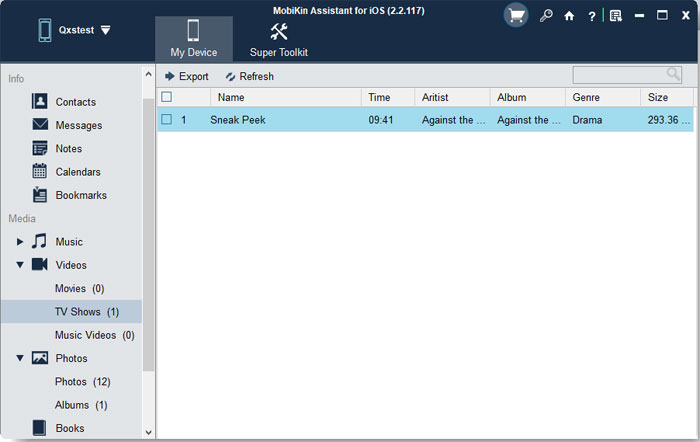Collapse the Photos tree section
700x442 pixels.
coord(20,358)
